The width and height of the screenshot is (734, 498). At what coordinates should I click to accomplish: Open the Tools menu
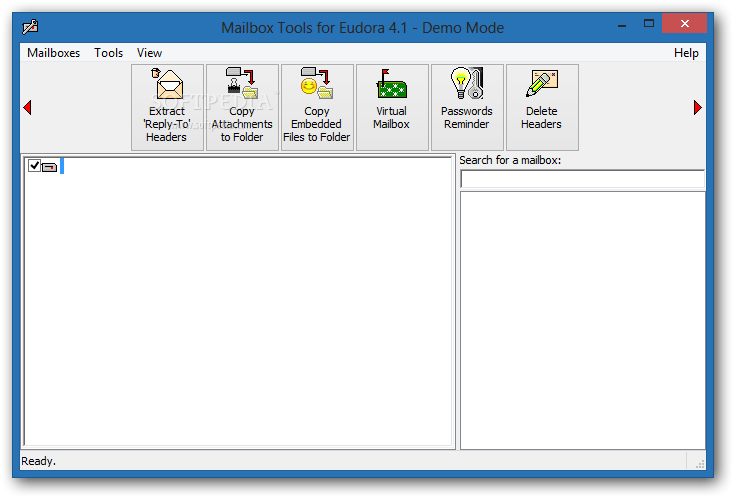pos(108,53)
